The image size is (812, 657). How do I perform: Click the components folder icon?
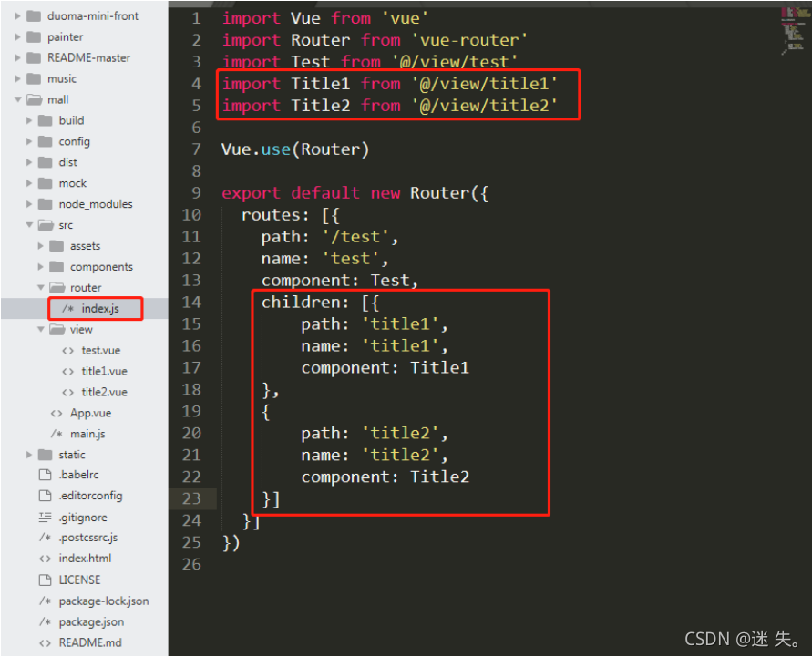pyautogui.click(x=57, y=267)
